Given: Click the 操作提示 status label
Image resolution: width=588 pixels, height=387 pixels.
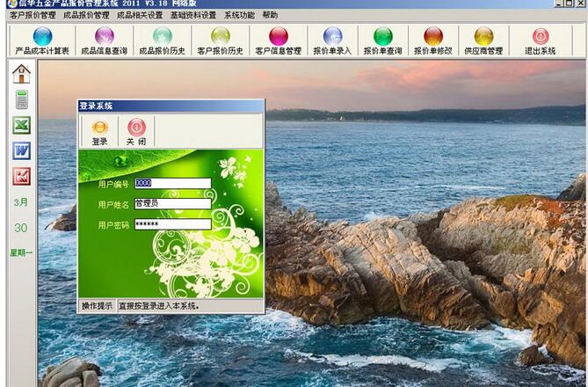Looking at the screenshot, I should tap(97, 306).
